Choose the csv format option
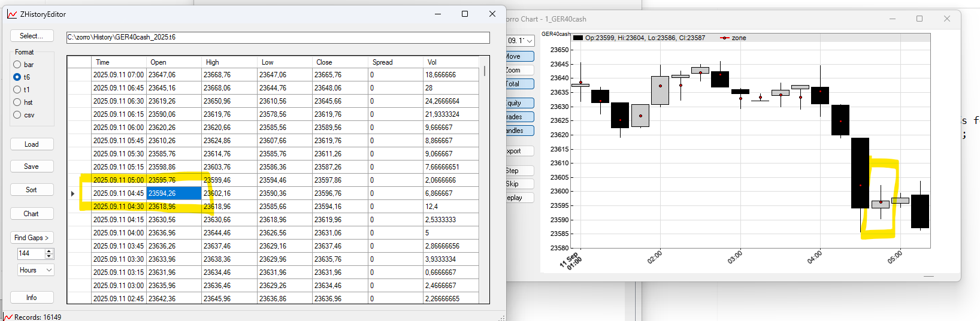980x321 pixels. (x=17, y=115)
